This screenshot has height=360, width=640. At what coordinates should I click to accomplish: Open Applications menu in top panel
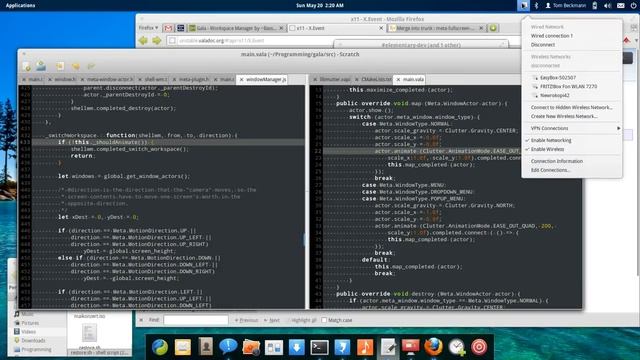click(x=20, y=5)
